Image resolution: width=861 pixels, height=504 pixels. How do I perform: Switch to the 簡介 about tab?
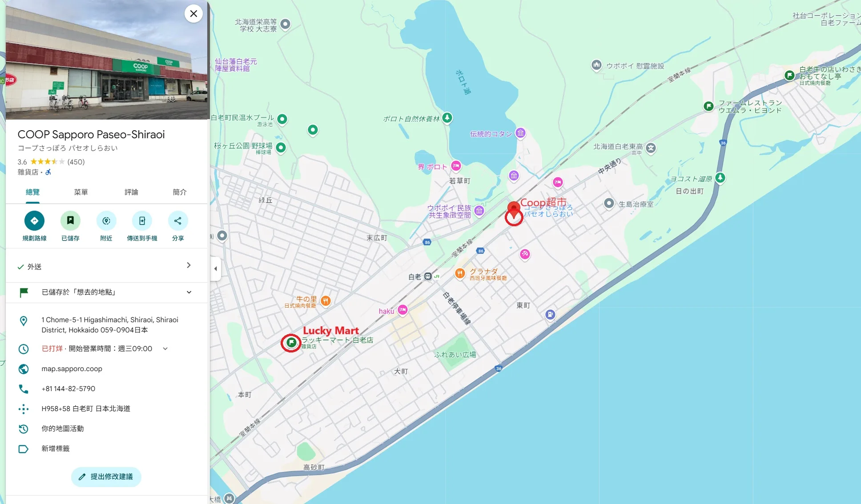tap(180, 192)
